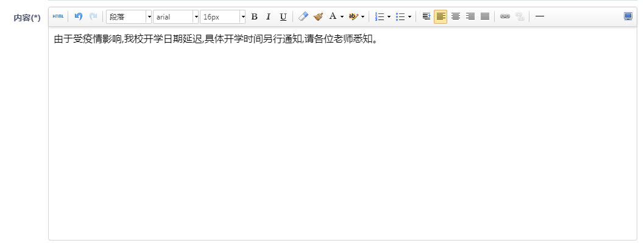Screen dimensions: 644x243
Task: Toggle underline formatting
Action: point(283,17)
